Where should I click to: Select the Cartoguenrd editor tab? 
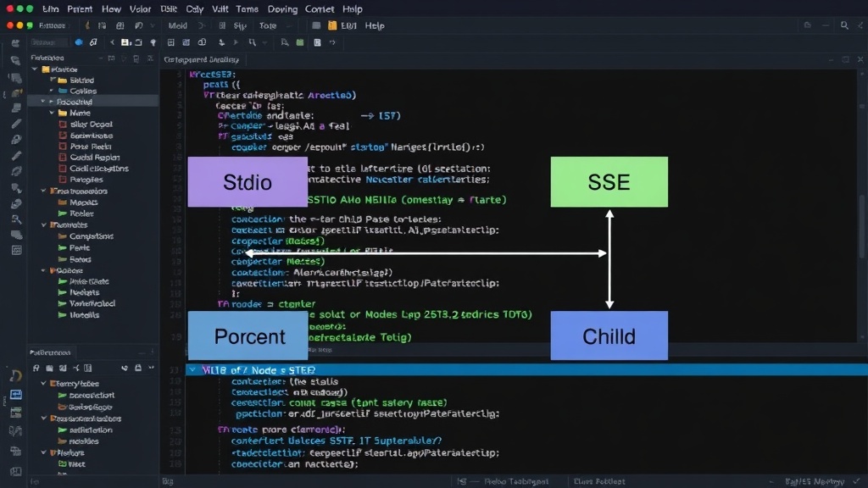coord(202,59)
